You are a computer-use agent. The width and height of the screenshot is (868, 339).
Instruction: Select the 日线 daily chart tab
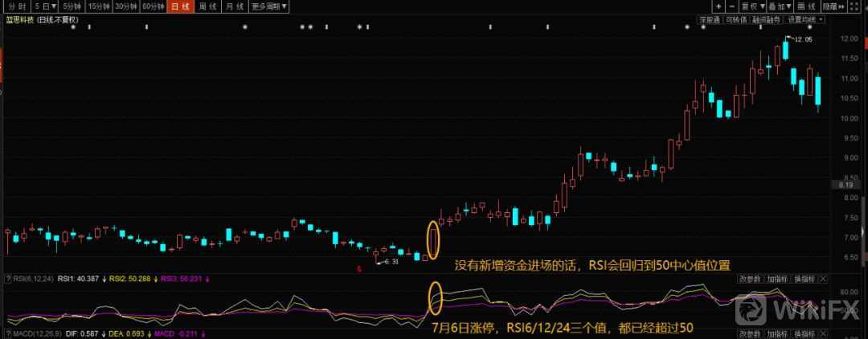point(180,6)
